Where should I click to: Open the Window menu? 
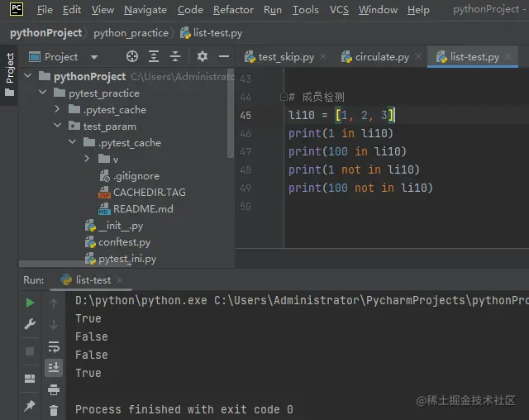point(378,10)
